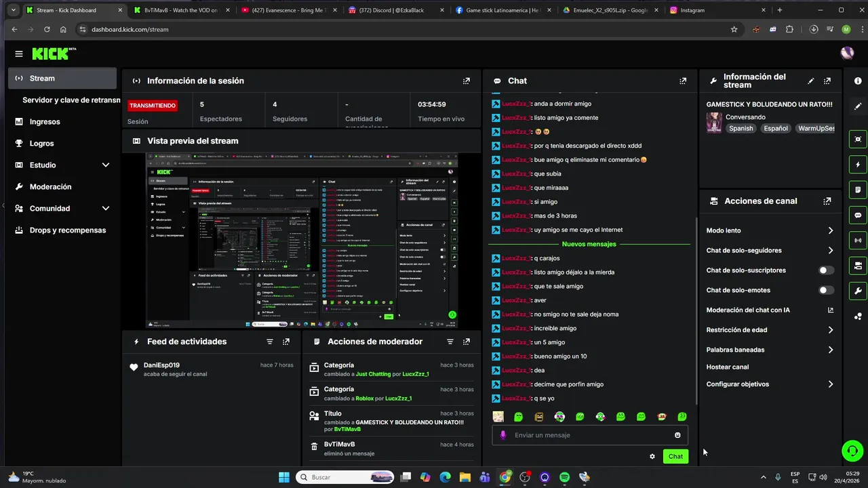Click in the Enviar un mensaje field
This screenshot has height=488, width=868.
(x=590, y=435)
